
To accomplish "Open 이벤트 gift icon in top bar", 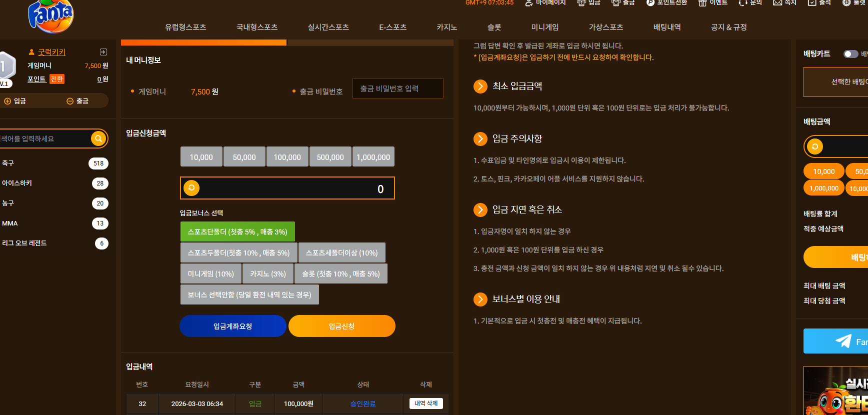I will [x=702, y=3].
